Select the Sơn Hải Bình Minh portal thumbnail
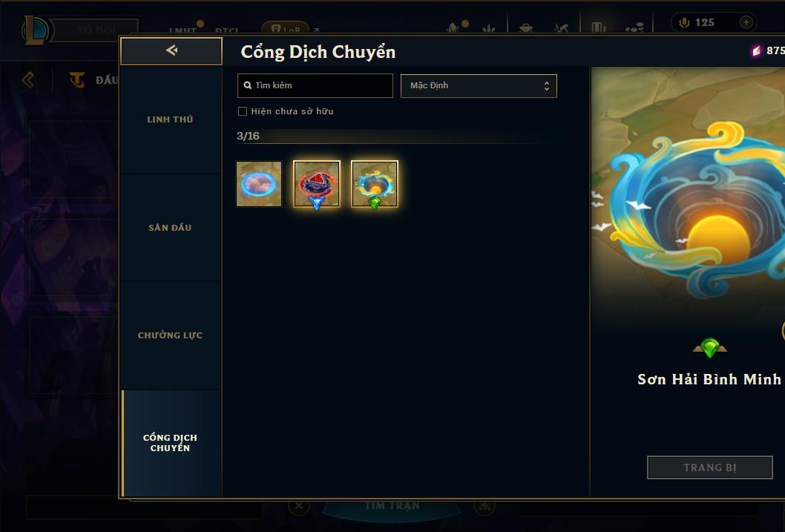The image size is (785, 532). pyautogui.click(x=375, y=184)
